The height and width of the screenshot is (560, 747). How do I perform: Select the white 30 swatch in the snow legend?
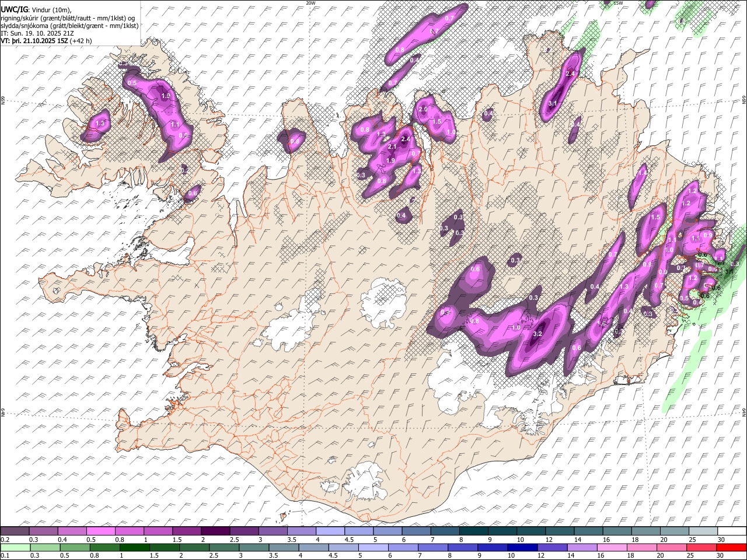coord(731,531)
